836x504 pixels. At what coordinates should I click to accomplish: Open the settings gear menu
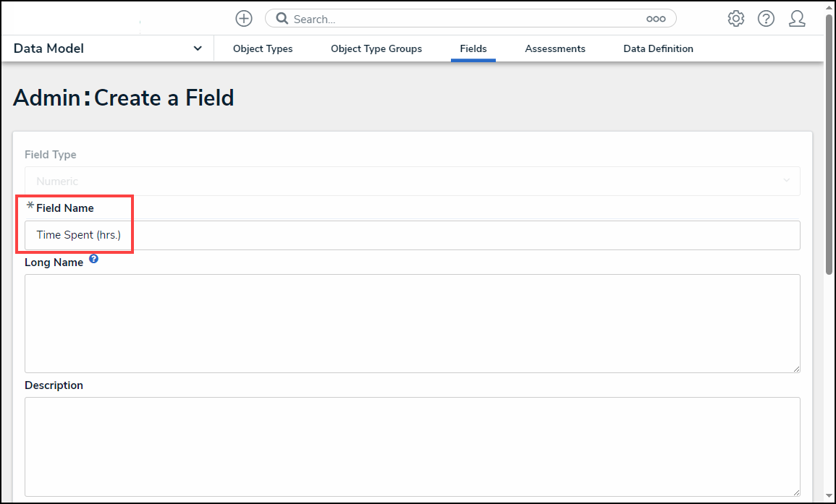coord(736,19)
